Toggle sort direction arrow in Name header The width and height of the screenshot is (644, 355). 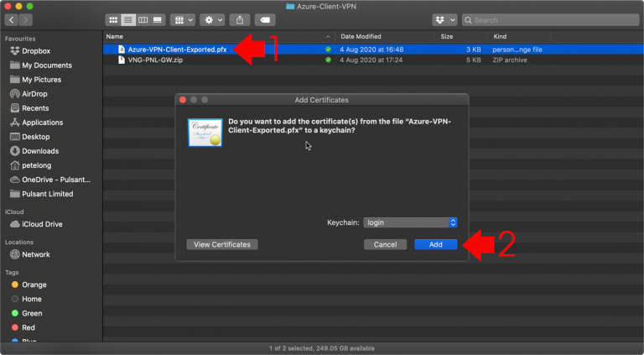[328, 37]
